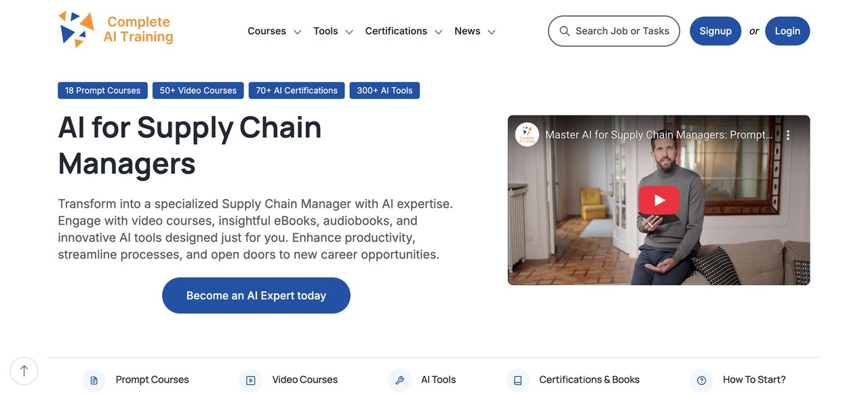The width and height of the screenshot is (868, 395).
Task: Expand the Certifications dropdown menu
Action: [x=403, y=31]
